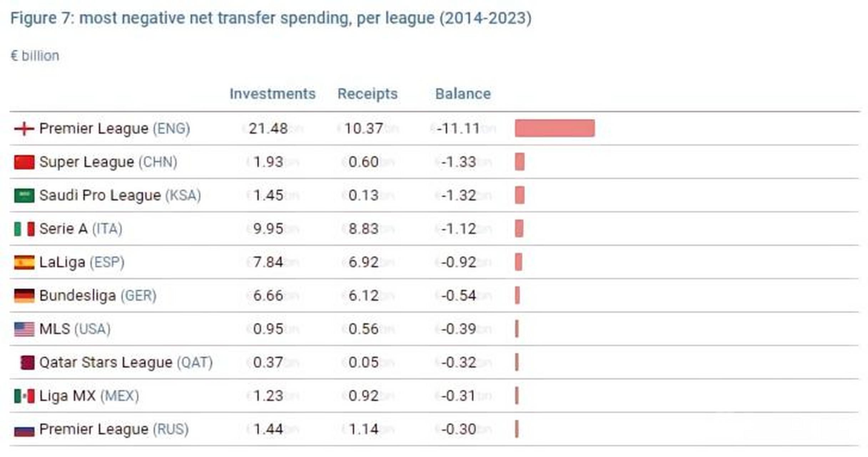
Task: Click the Russia flag icon
Action: [24, 430]
